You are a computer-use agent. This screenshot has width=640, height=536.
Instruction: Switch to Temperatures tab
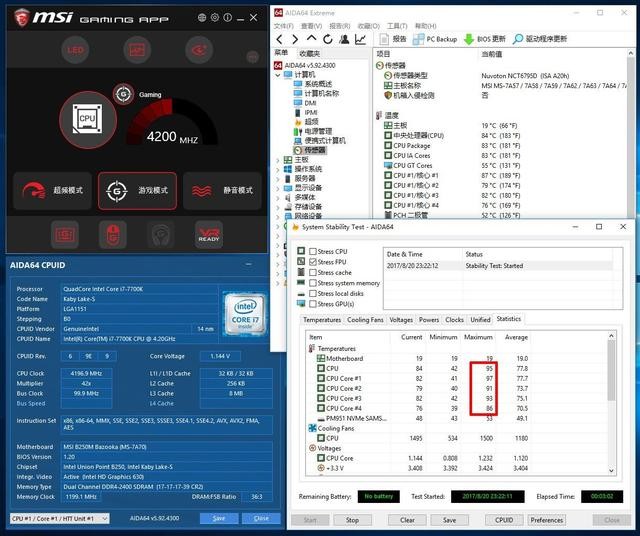point(322,320)
